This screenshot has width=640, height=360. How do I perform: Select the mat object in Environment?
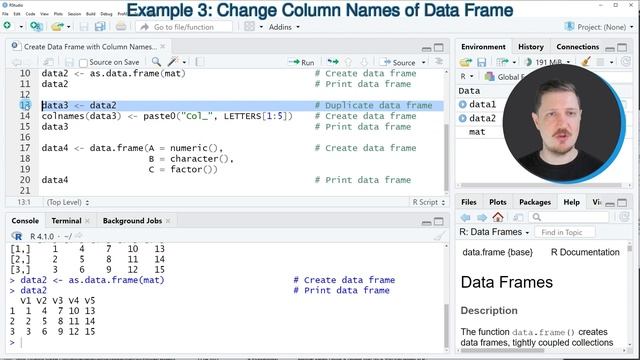(x=477, y=132)
